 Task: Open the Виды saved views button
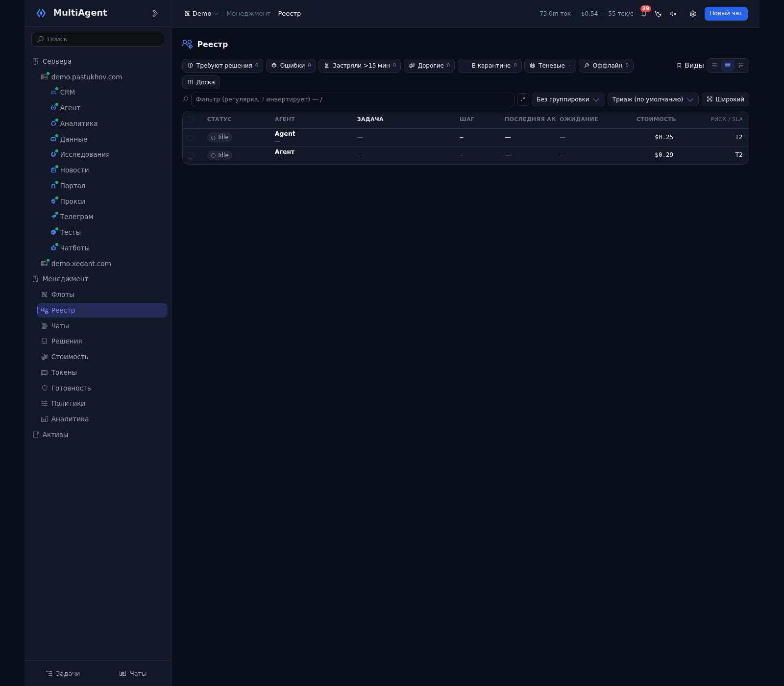690,66
